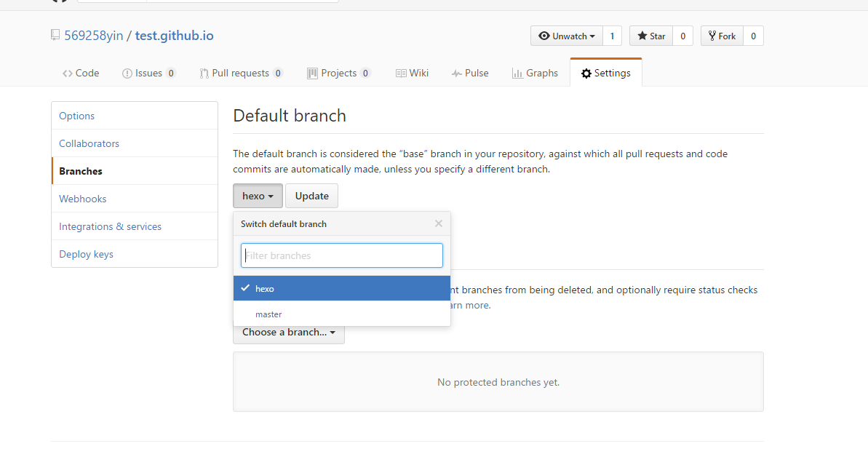Screen dimensions: 868x457
Task: Open the Choose a branch dropdown
Action: point(288,333)
